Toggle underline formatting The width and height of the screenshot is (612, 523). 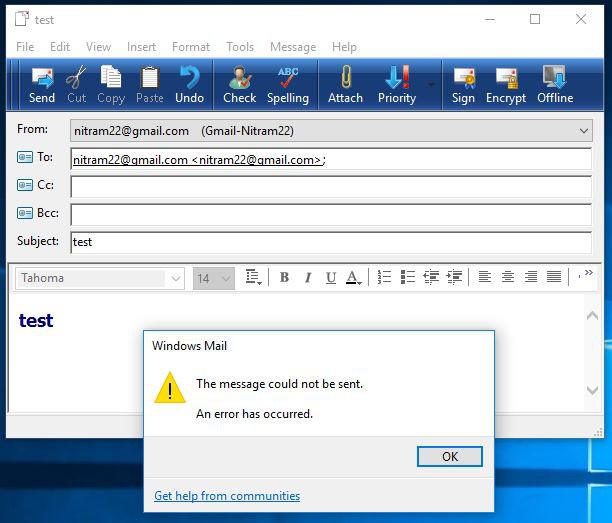coord(331,278)
